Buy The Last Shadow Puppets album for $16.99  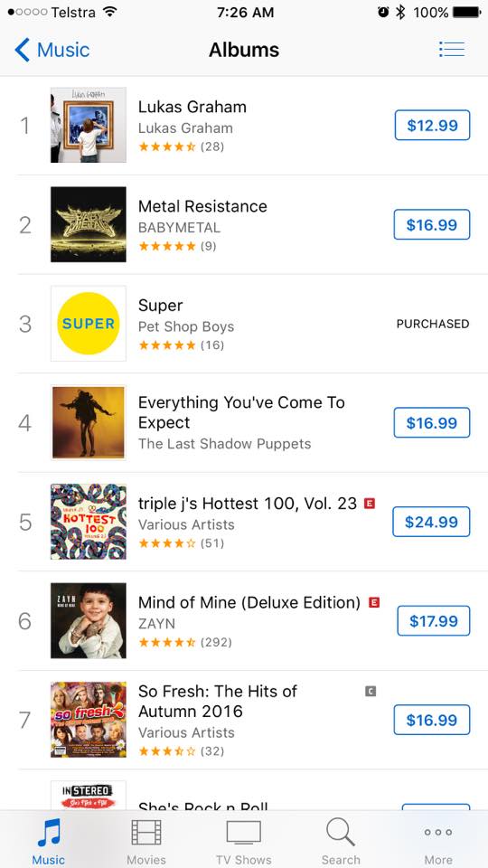click(x=432, y=422)
